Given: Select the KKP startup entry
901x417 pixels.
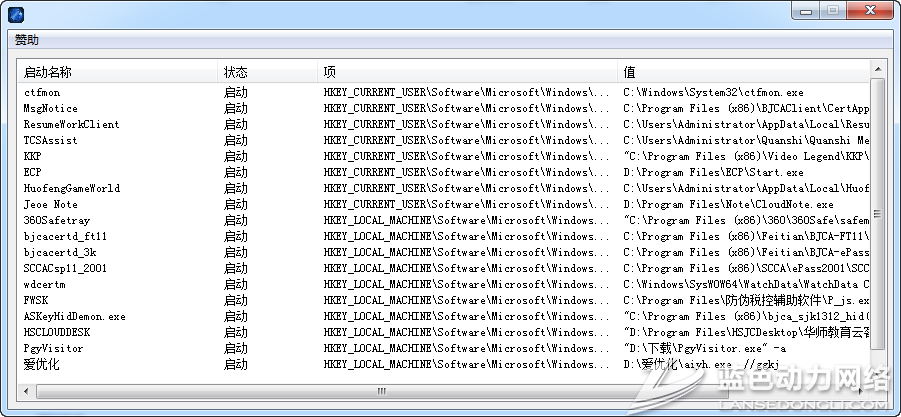Looking at the screenshot, I should click(33, 156).
